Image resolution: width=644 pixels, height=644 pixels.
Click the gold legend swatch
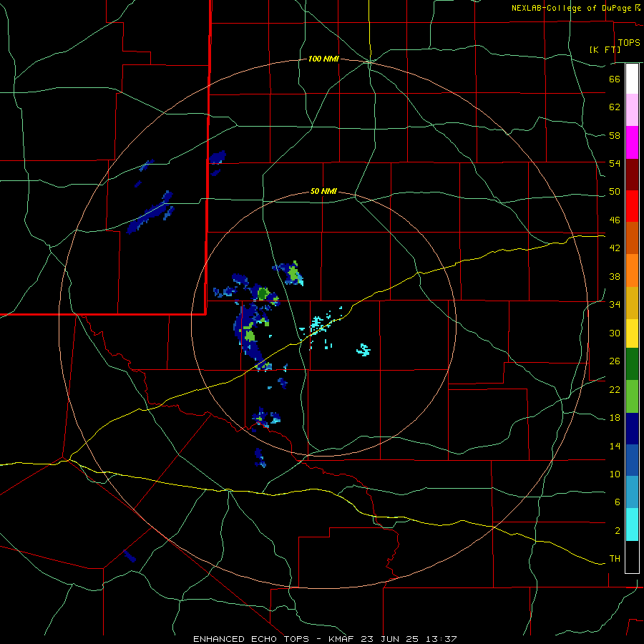[x=632, y=303]
